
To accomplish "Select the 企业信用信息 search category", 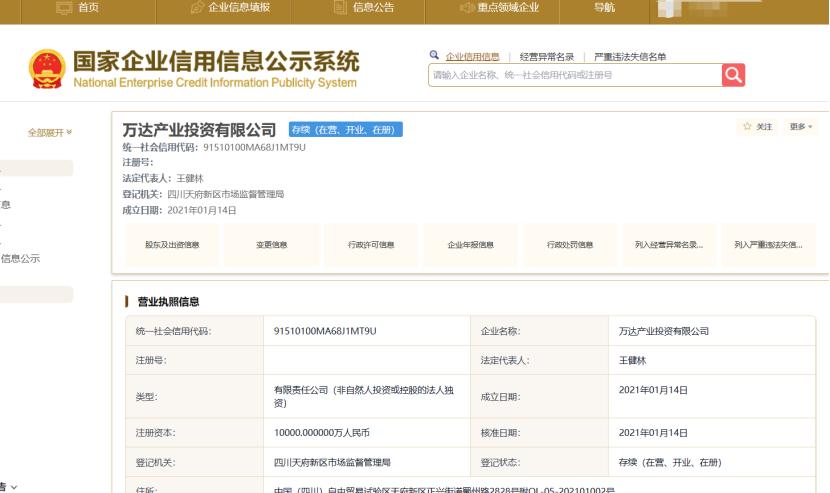I will click(x=472, y=57).
